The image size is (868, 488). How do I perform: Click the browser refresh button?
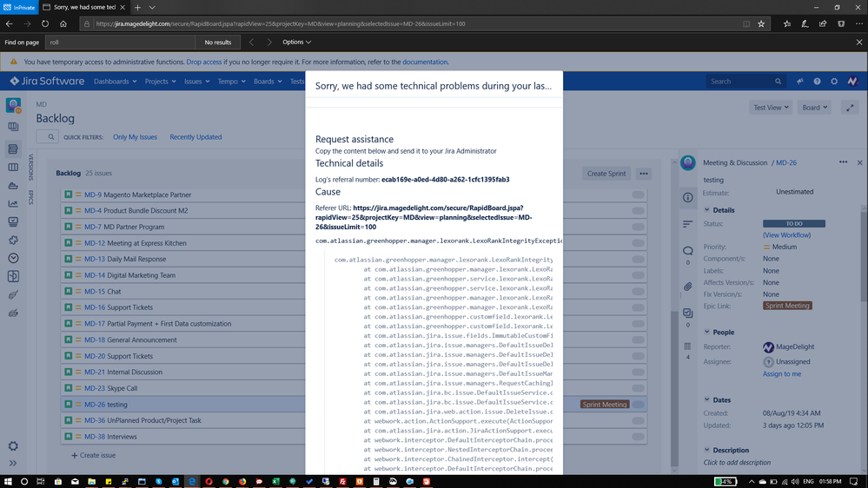45,23
